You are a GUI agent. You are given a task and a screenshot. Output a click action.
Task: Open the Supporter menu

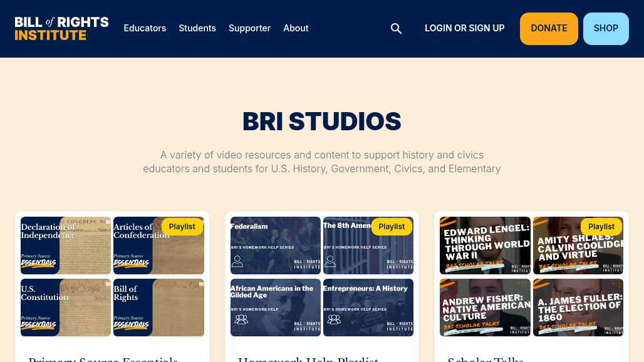tap(249, 28)
